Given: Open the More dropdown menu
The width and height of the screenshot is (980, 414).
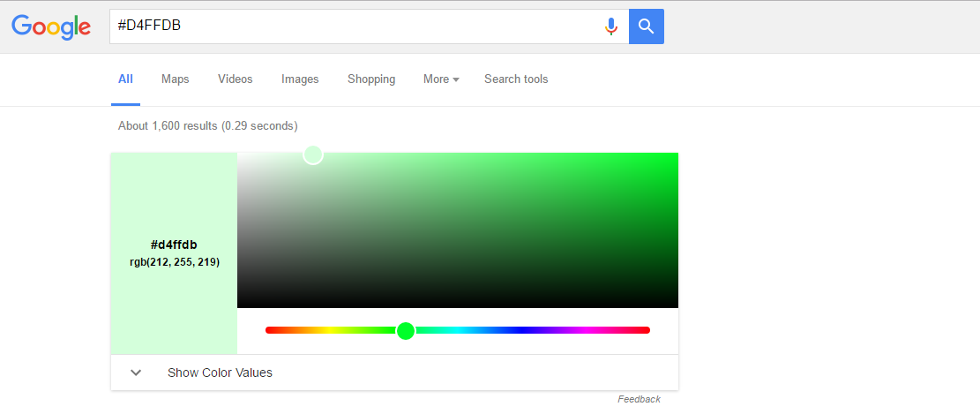Looking at the screenshot, I should [x=441, y=79].
